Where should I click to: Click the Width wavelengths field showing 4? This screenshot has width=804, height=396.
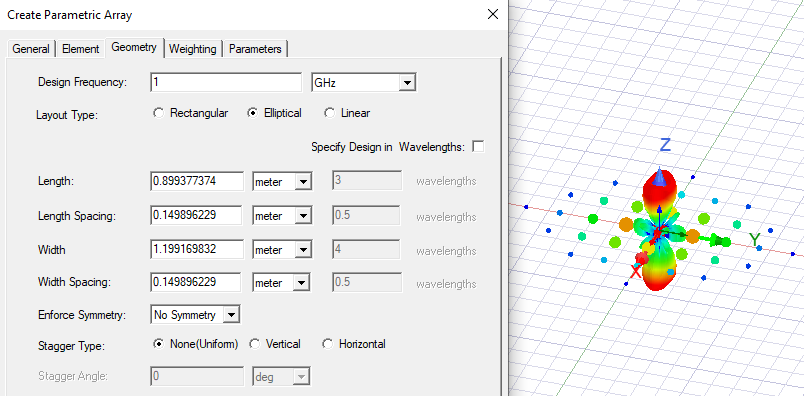click(x=367, y=249)
